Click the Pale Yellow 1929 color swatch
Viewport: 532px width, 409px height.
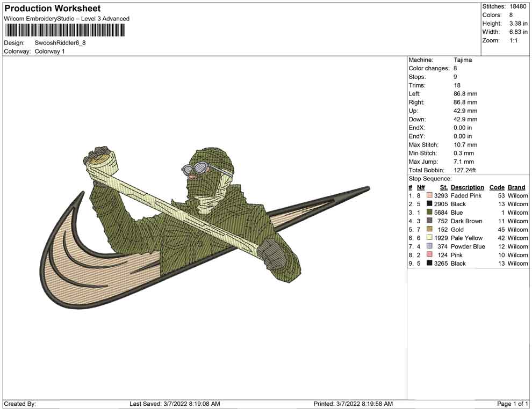point(429,238)
